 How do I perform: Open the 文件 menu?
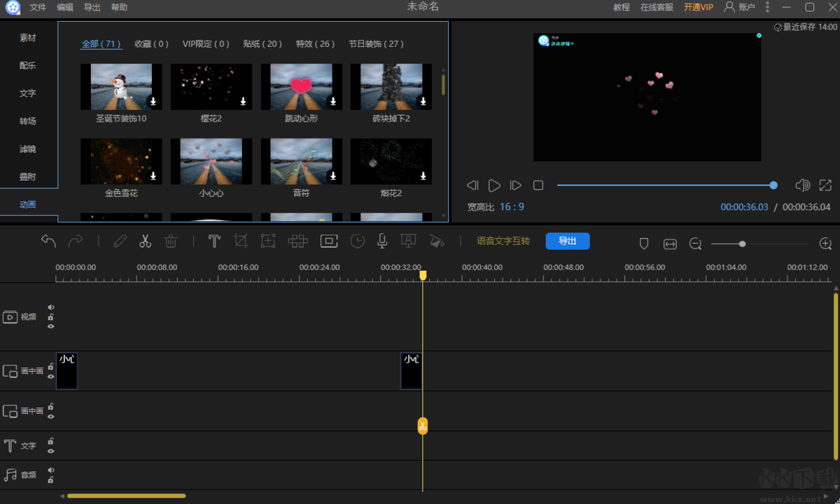(x=38, y=7)
